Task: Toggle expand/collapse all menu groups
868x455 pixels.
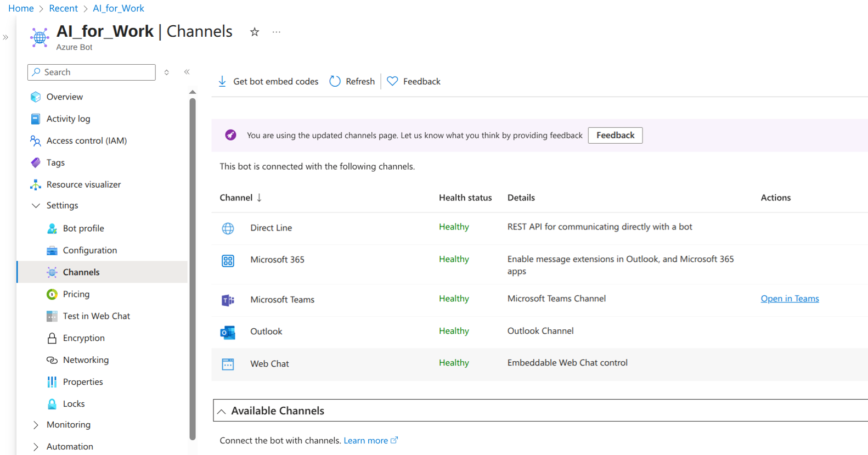Action: pos(167,72)
